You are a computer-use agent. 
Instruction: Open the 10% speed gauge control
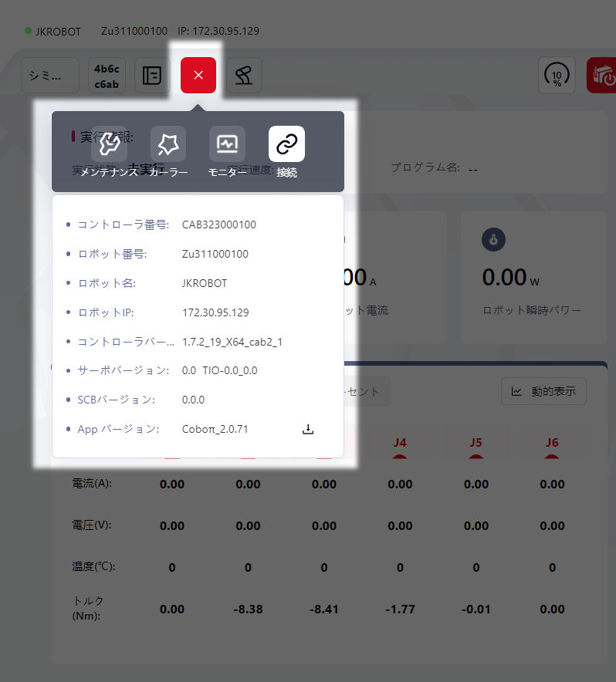point(556,76)
